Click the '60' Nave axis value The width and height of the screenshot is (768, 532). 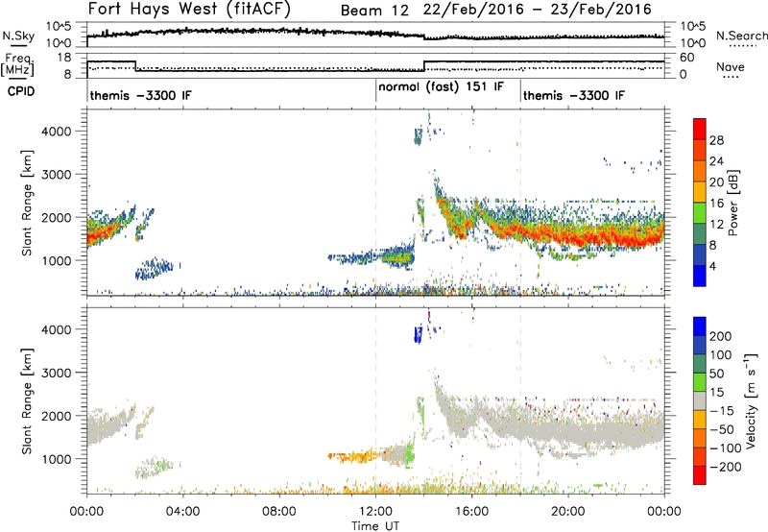pyautogui.click(x=687, y=58)
